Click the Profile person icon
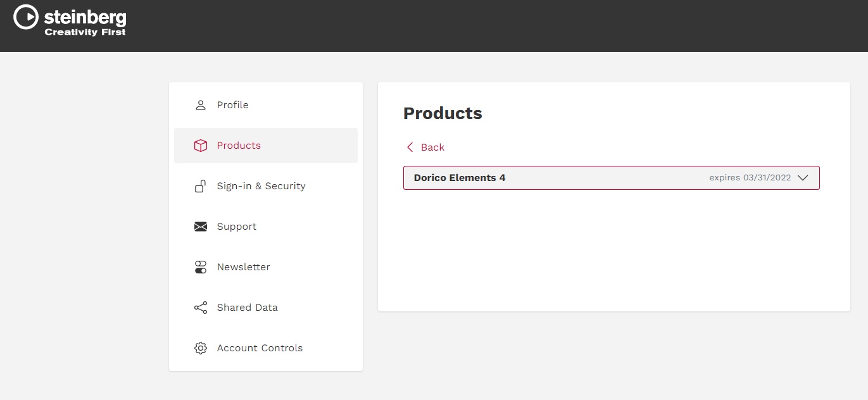 coord(201,105)
